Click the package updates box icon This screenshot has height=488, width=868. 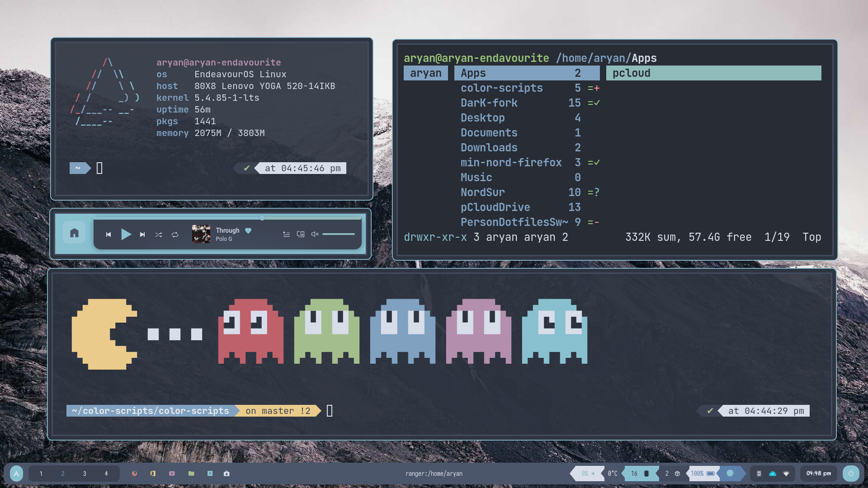pyautogui.click(x=677, y=474)
